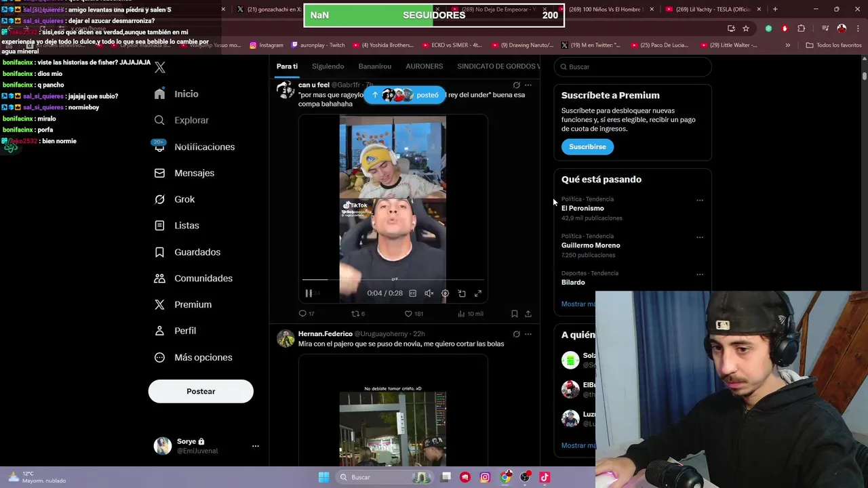The height and width of the screenshot is (488, 868).
Task: Click the X search Buscar field
Action: tap(633, 67)
